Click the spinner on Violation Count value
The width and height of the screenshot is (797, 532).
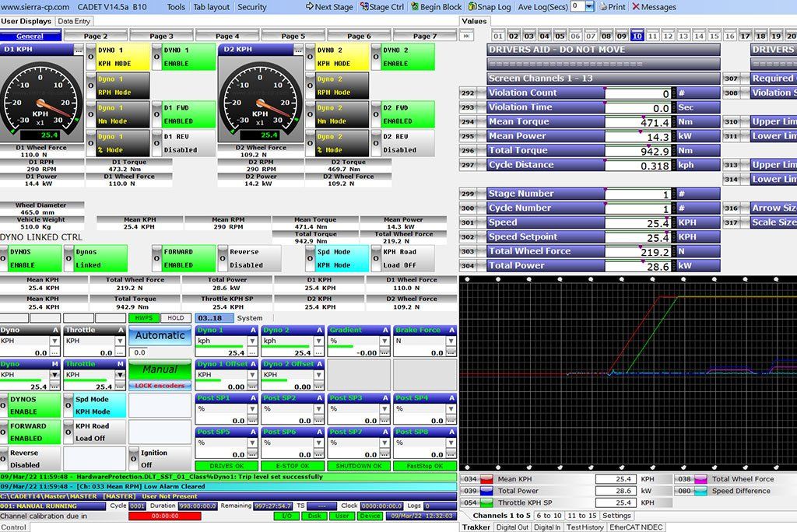674,93
